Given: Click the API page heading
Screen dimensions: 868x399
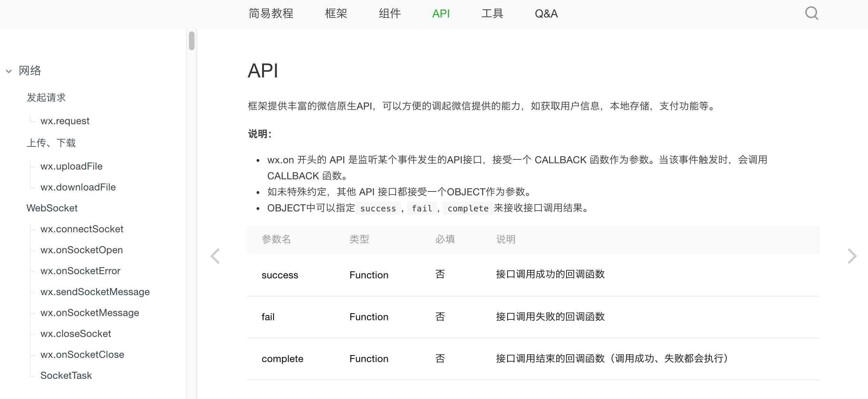Looking at the screenshot, I should (x=263, y=70).
